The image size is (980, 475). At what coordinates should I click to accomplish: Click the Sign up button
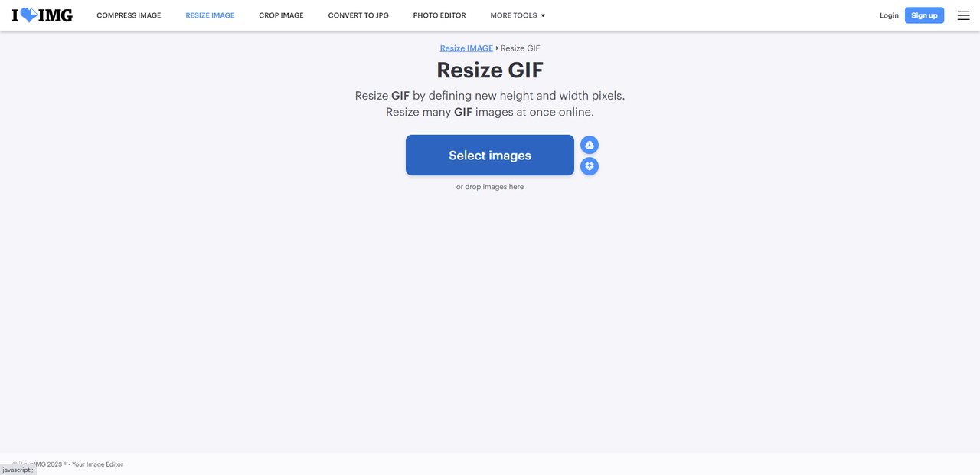click(x=924, y=15)
